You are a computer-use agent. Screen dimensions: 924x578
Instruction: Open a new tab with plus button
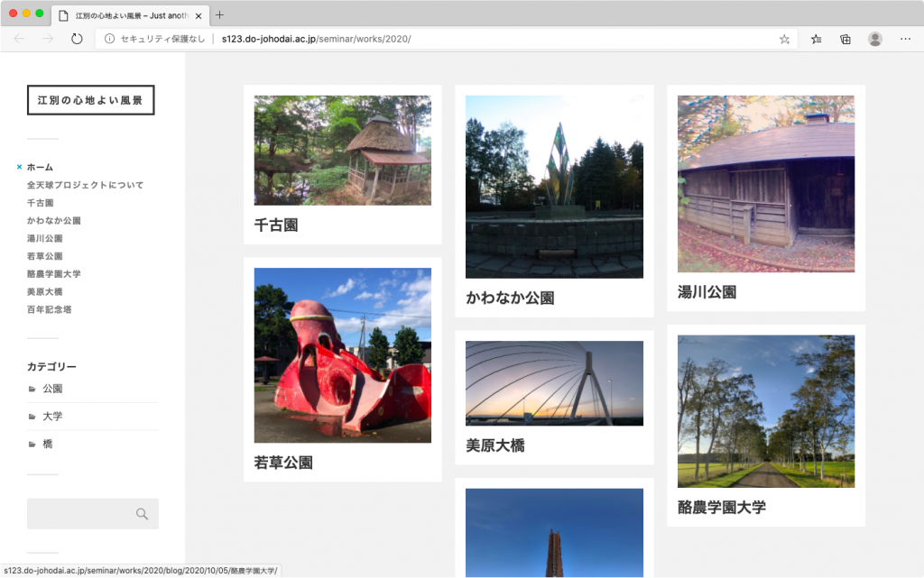point(219,14)
